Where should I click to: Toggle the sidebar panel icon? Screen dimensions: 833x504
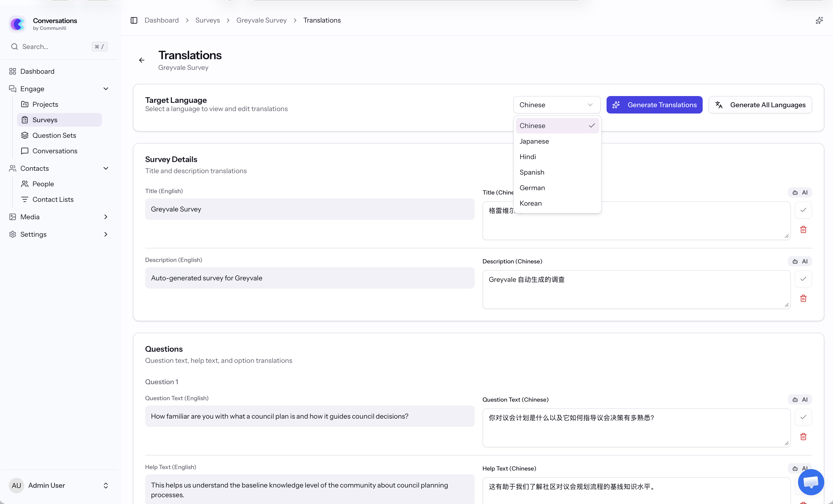click(x=134, y=20)
